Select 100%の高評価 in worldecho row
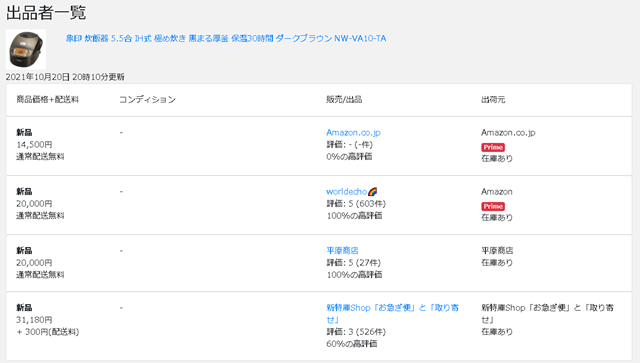Image resolution: width=640 pixels, height=363 pixels. coord(354,216)
